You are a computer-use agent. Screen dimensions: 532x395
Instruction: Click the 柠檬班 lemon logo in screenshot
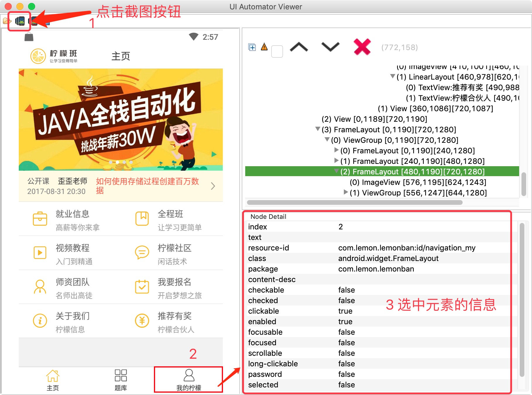coord(54,56)
